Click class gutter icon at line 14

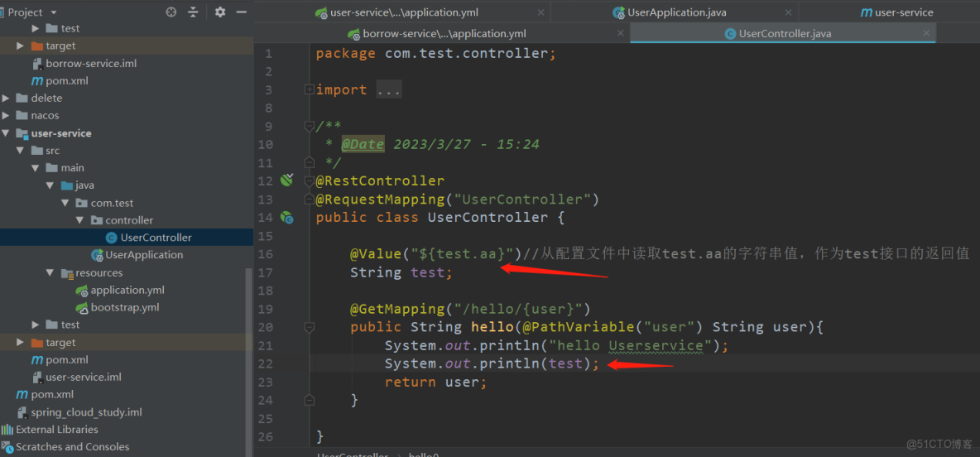pyautogui.click(x=287, y=217)
